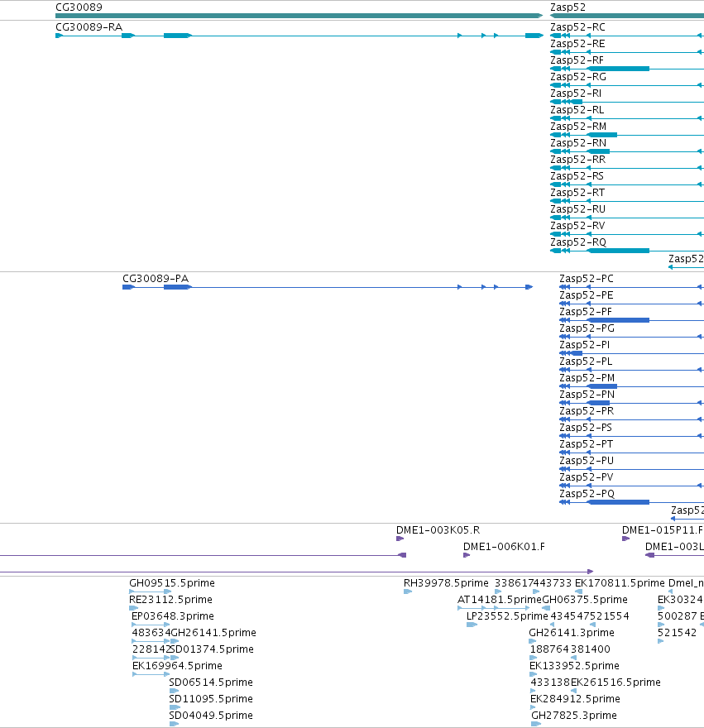Select EST EP03648.3prime
Screen dimensions: 704x728
tap(173, 616)
